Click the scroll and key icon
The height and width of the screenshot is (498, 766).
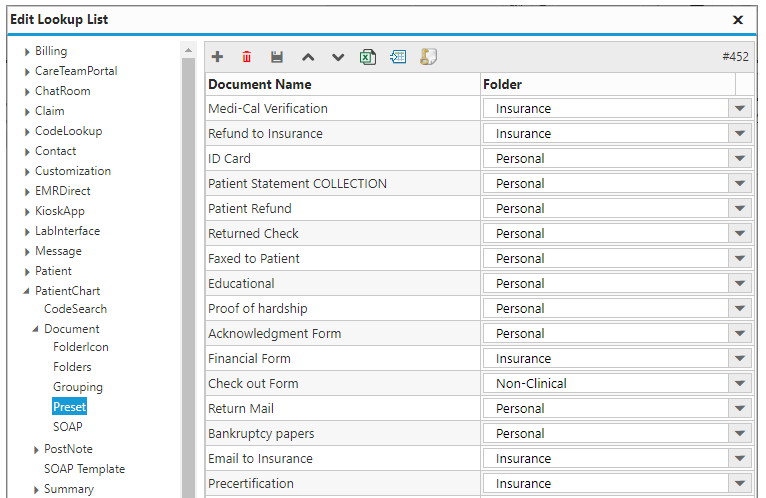click(x=428, y=57)
